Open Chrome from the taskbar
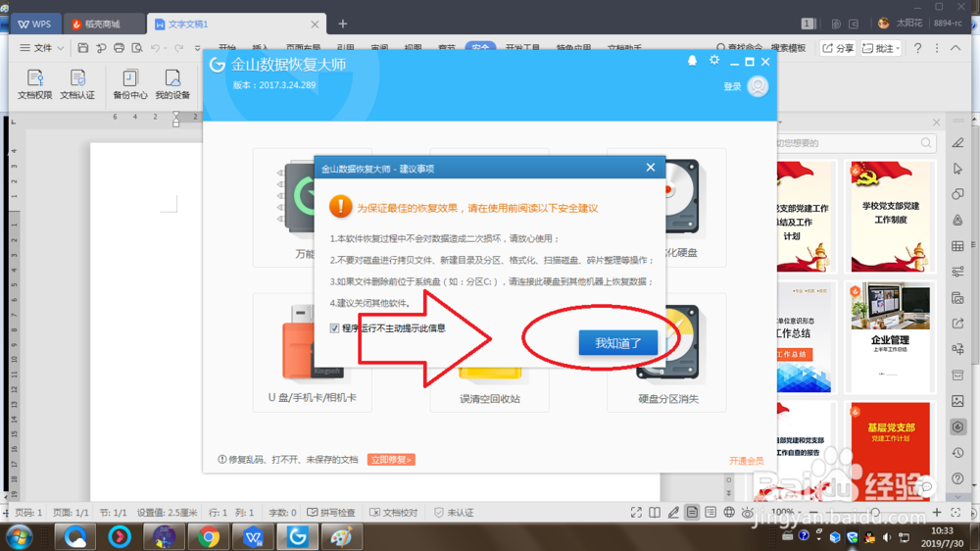 coord(209,537)
